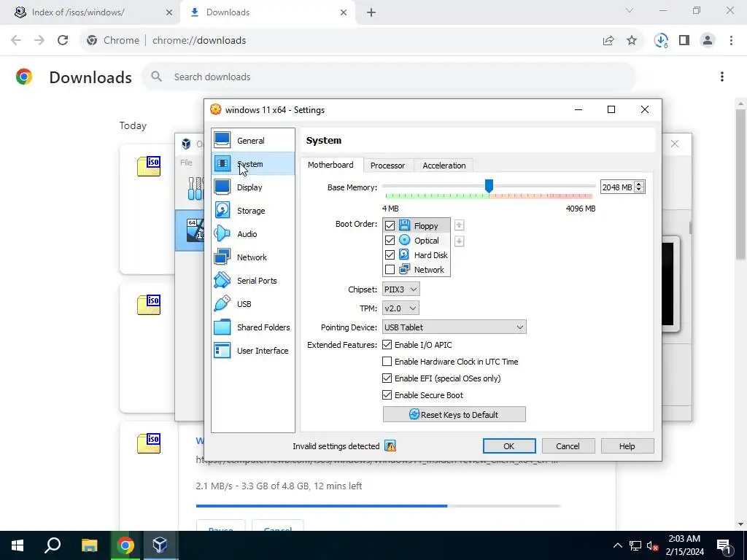Open the Storage settings category
This screenshot has height=560, width=747.
pyautogui.click(x=253, y=211)
